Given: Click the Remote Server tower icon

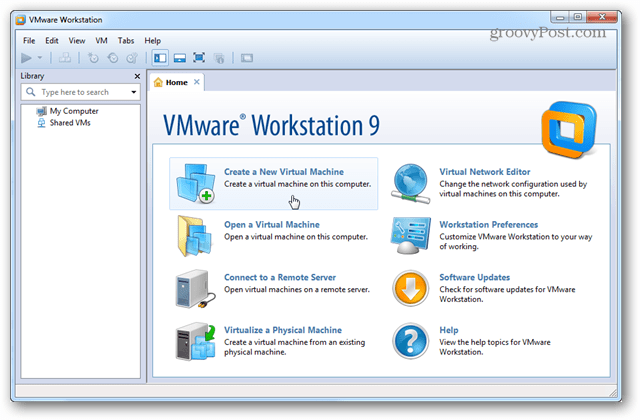Looking at the screenshot, I should 196,289.
